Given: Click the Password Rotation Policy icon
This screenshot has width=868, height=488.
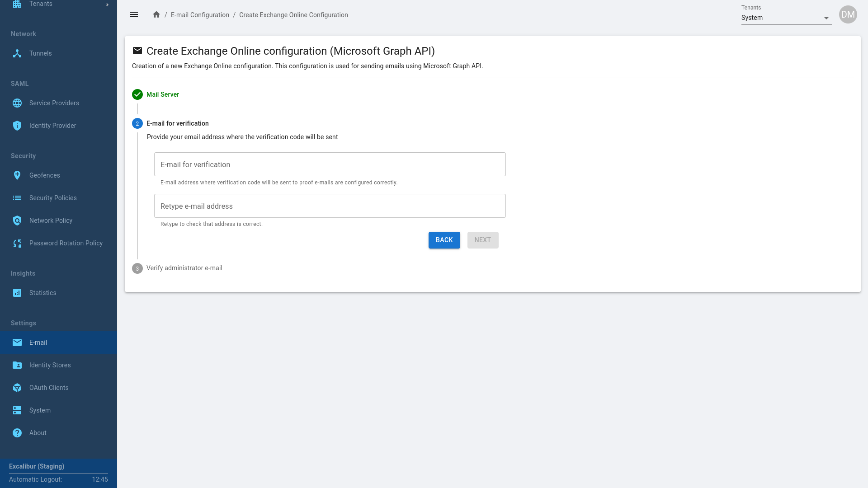Looking at the screenshot, I should (17, 243).
